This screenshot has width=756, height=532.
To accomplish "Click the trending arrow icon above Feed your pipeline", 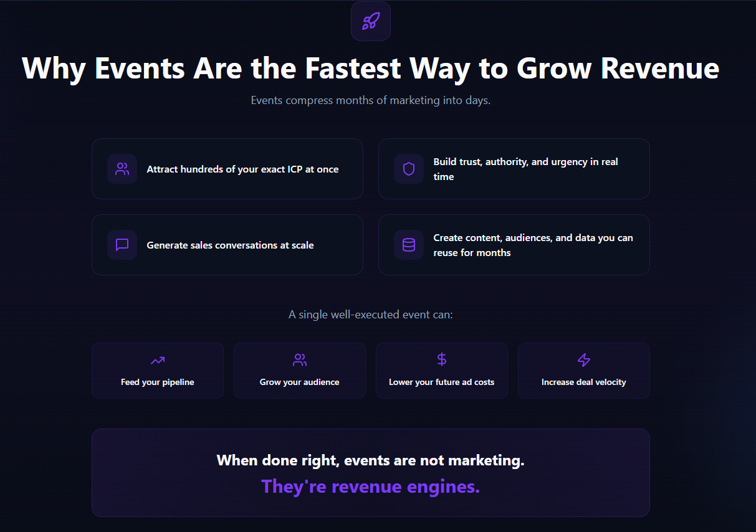I will point(157,359).
